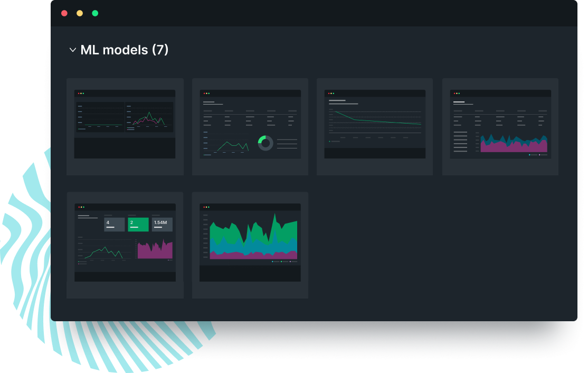Open the dashboard with green donut chart
The width and height of the screenshot is (588, 373).
click(250, 127)
